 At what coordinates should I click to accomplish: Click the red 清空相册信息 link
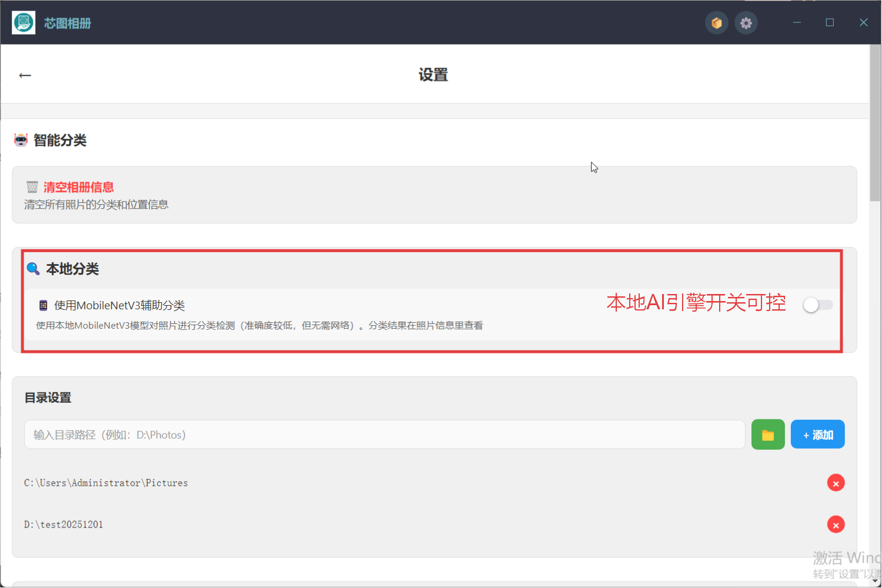coord(78,187)
